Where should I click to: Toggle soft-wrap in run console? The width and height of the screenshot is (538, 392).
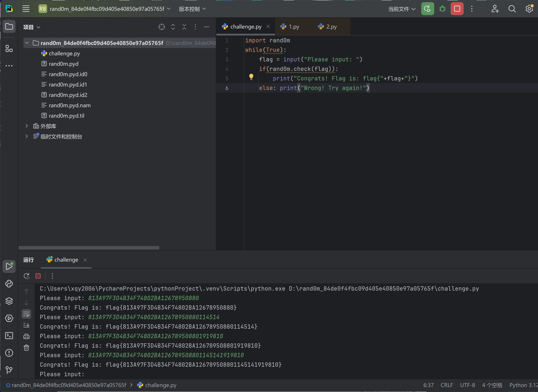[26, 314]
